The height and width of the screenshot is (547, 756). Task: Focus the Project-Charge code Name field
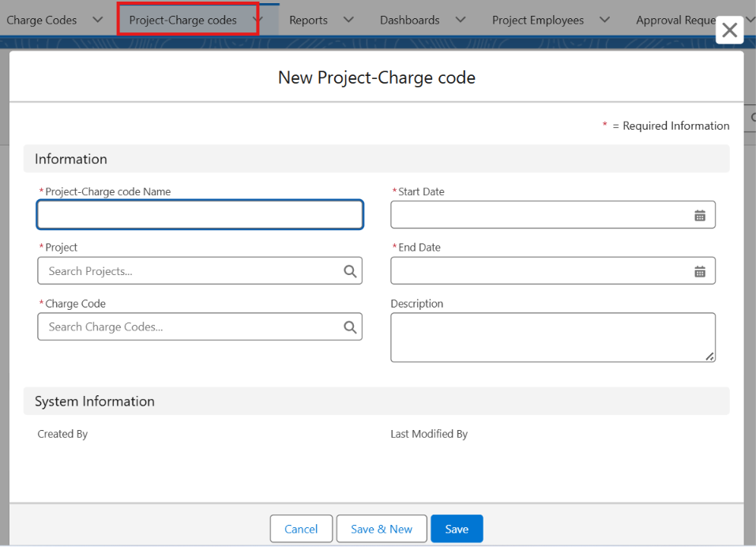pyautogui.click(x=200, y=215)
